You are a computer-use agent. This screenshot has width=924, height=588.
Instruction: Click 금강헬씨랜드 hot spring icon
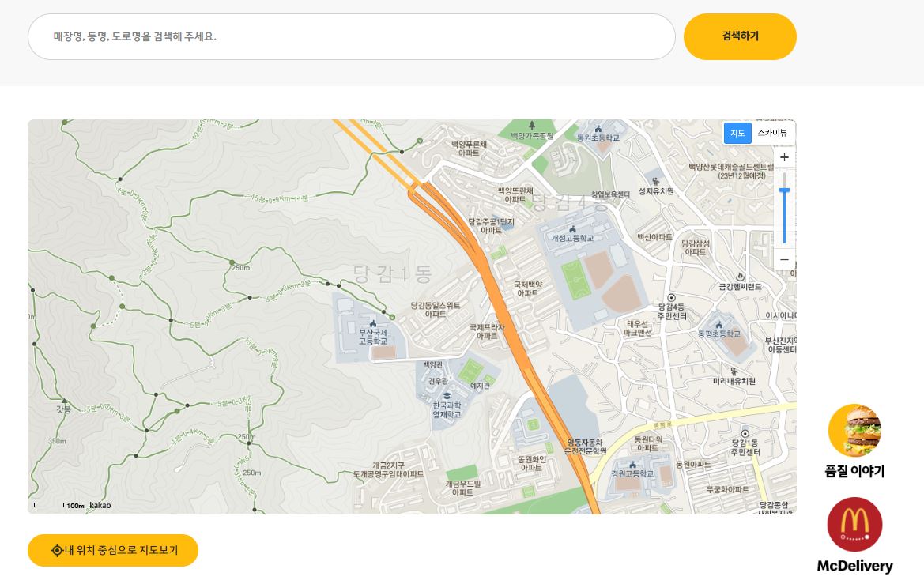click(741, 277)
